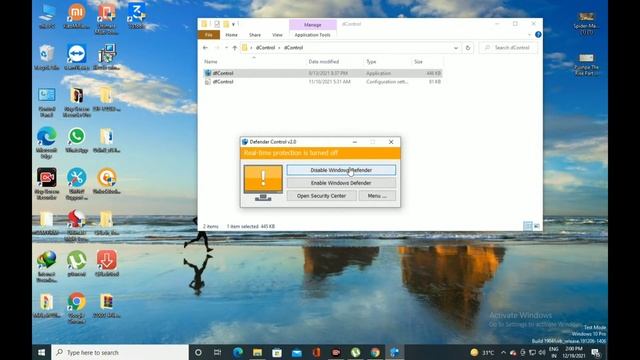Screen dimensions: 640x360
Task: Open the taskbar clock and date
Action: pos(574,352)
